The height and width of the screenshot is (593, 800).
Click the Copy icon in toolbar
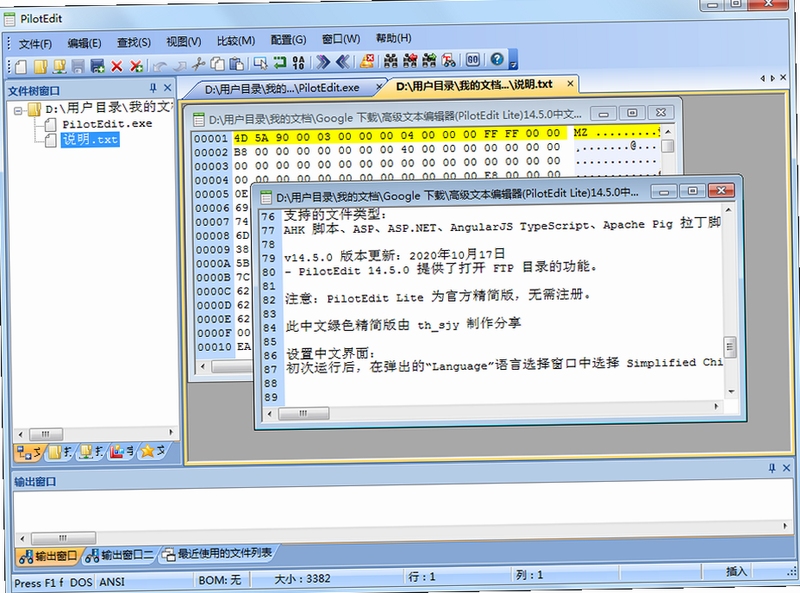(217, 64)
